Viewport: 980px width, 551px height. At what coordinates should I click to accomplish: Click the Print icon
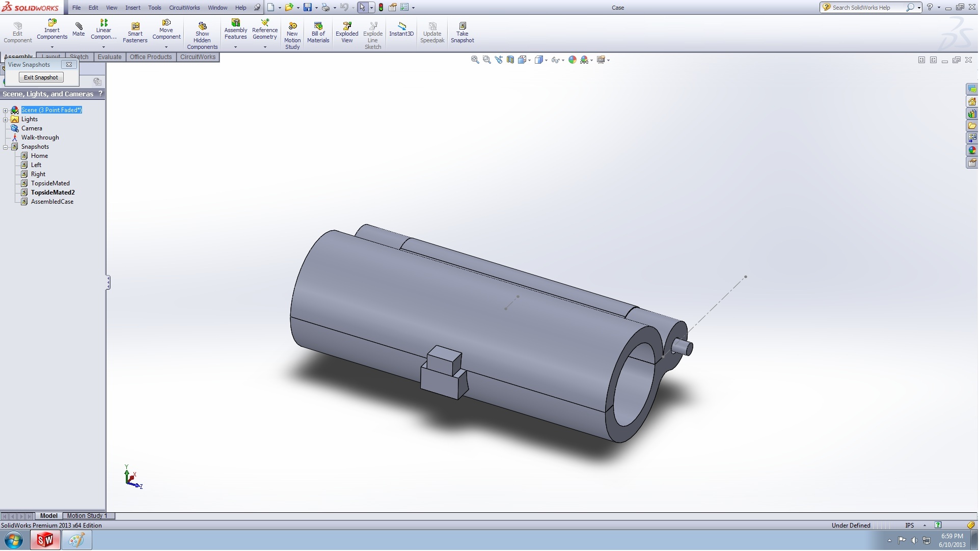click(x=325, y=7)
